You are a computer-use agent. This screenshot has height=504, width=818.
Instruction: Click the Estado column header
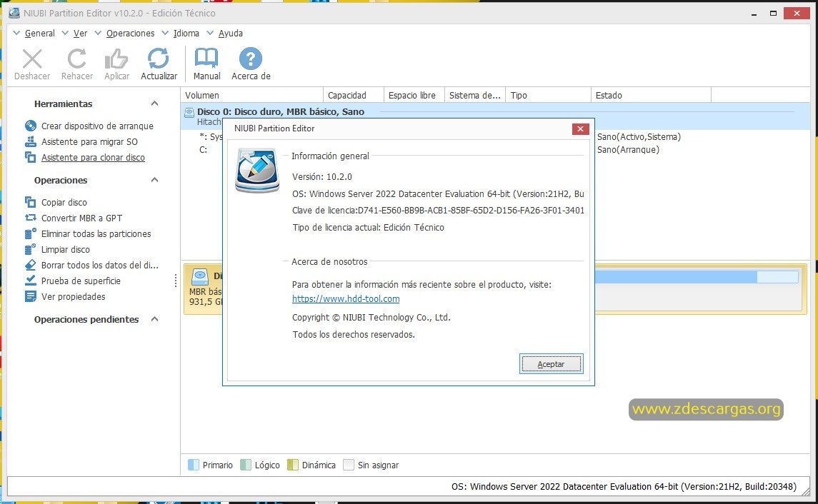[651, 95]
